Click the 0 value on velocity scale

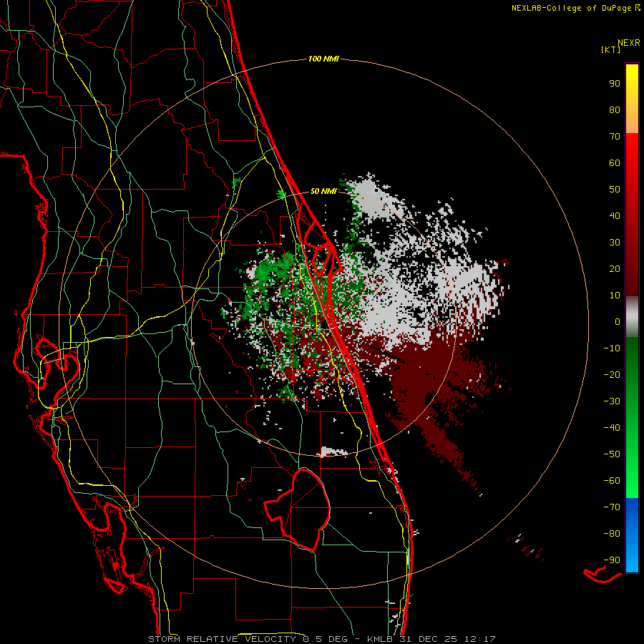pos(618,321)
